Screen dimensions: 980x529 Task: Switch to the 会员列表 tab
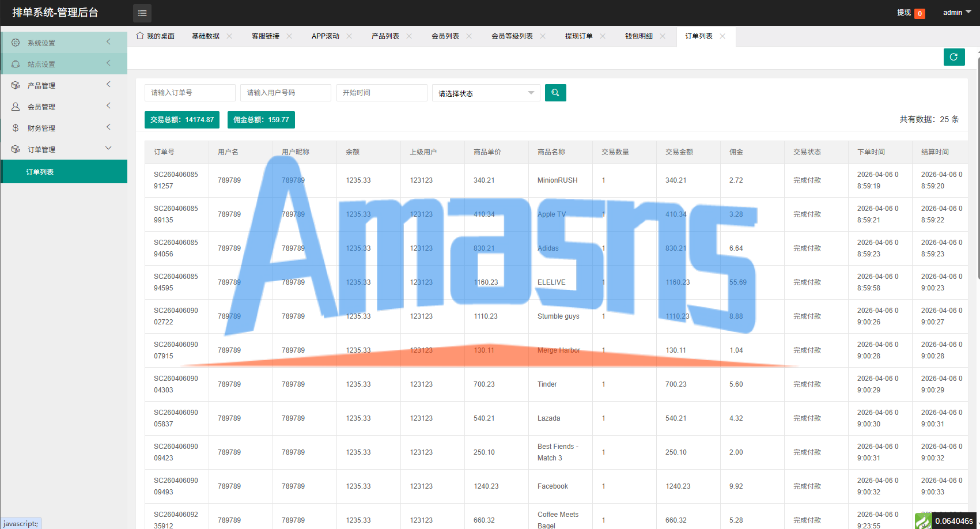pos(445,36)
